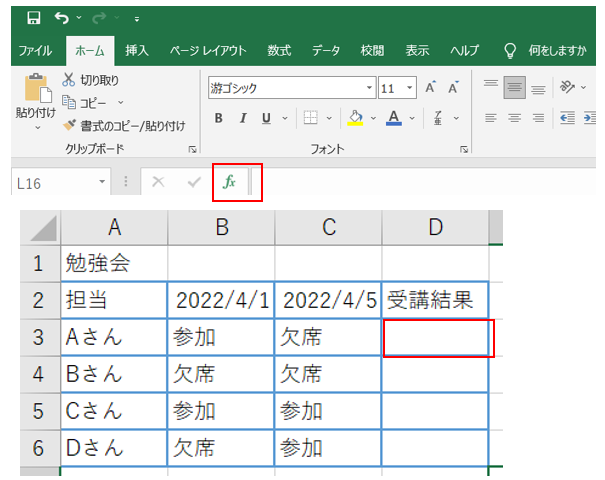Open the 挿入 (Insert) ribbon tab
605x480 pixels.
coord(139,50)
